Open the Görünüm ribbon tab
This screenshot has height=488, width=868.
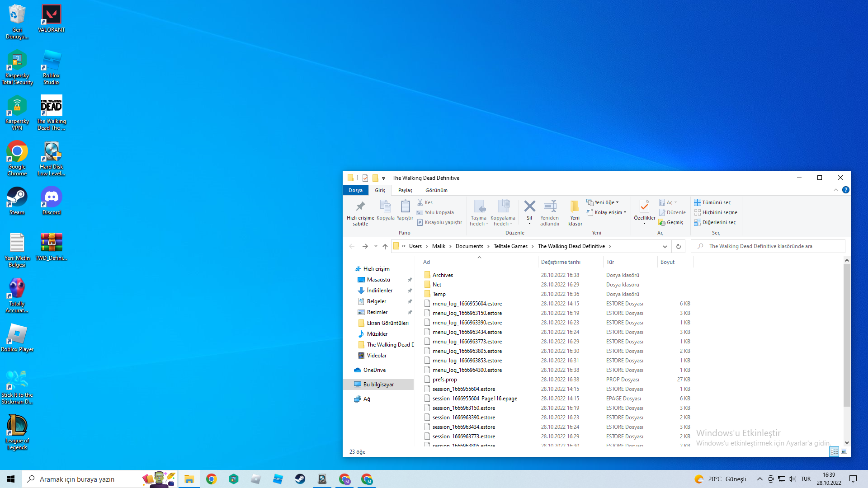pos(436,190)
